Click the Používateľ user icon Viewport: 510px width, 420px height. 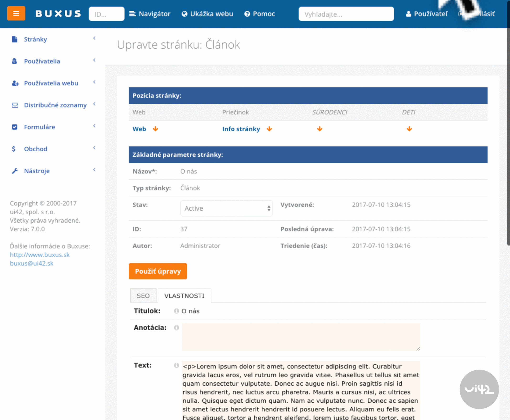409,14
